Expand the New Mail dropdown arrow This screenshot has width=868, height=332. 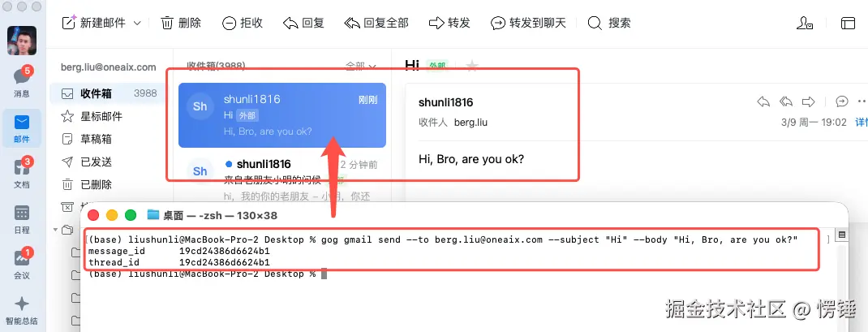pos(137,24)
